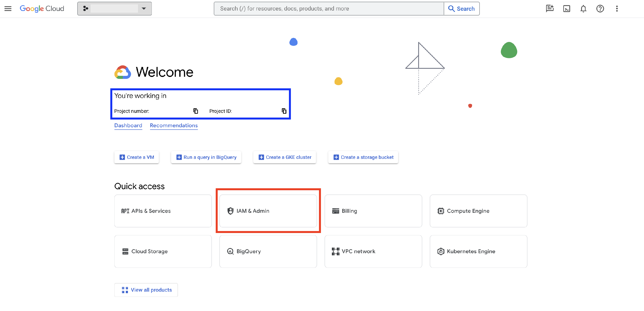Open the Dashboard link
This screenshot has width=644, height=311.
click(128, 126)
